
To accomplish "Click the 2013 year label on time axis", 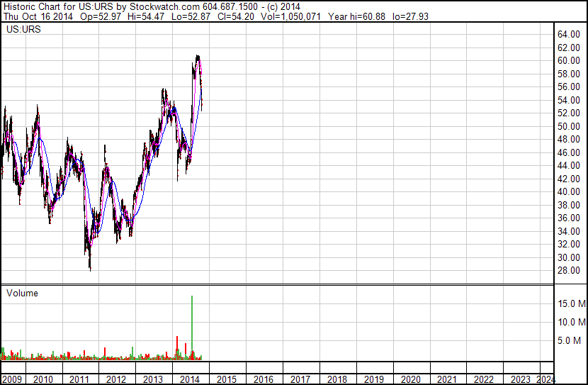I will [x=153, y=379].
